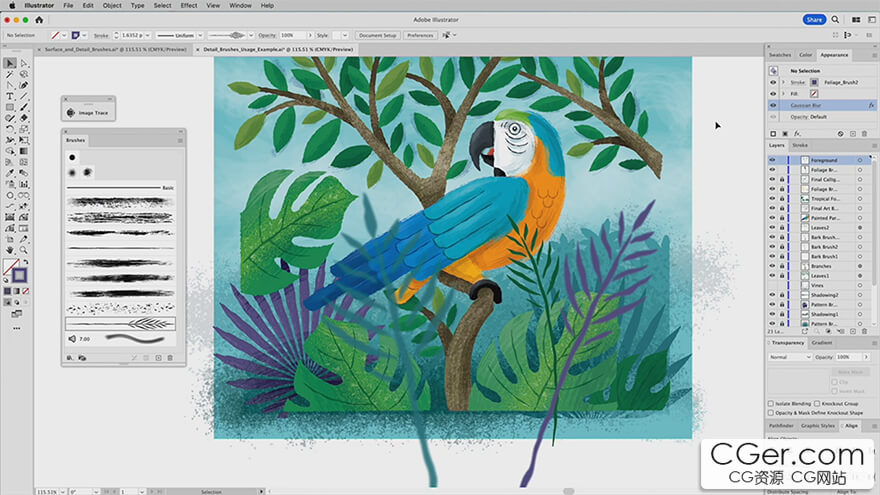Open the Window menu
This screenshot has height=495, width=880.
coord(240,6)
